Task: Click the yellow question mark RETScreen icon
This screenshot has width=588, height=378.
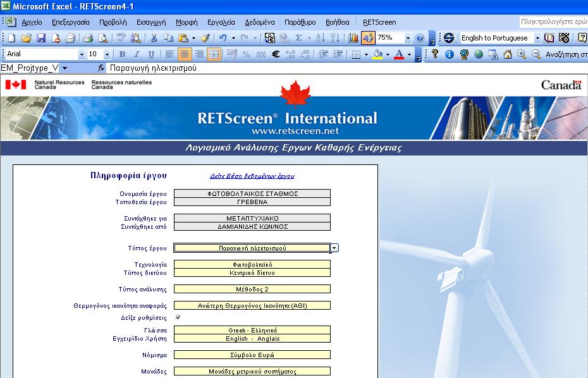Action: click(x=435, y=54)
